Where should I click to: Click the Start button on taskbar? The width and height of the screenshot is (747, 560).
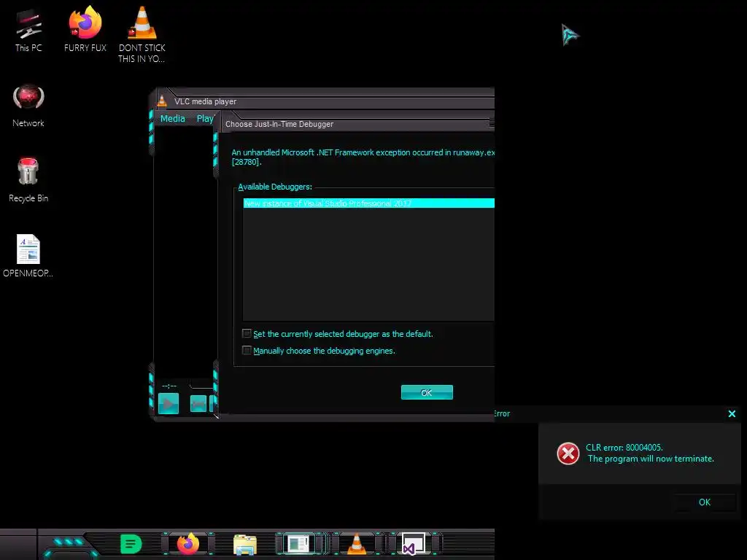[69, 545]
